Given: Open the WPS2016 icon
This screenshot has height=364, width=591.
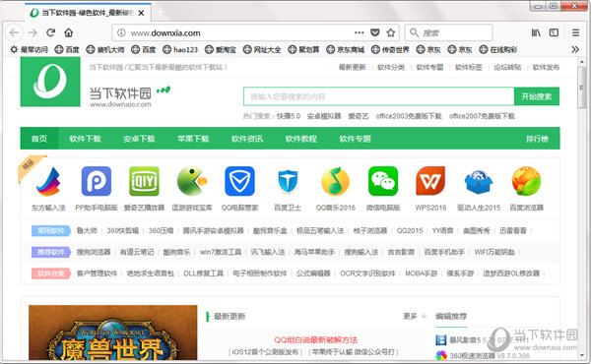Looking at the screenshot, I should tap(430, 181).
